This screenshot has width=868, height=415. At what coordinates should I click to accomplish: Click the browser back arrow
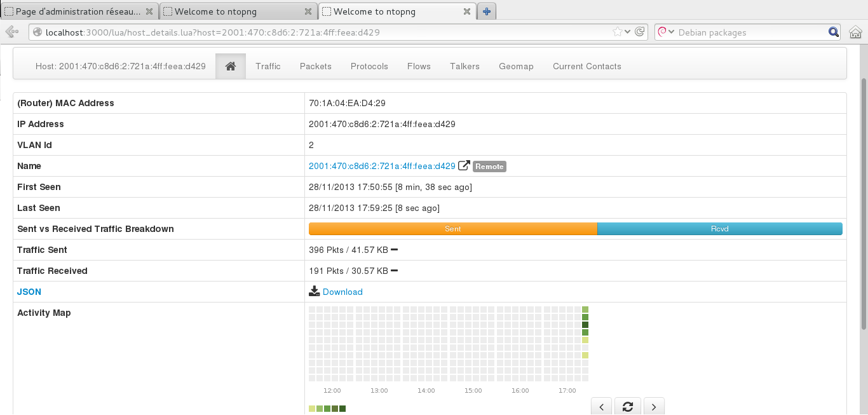pyautogui.click(x=11, y=32)
